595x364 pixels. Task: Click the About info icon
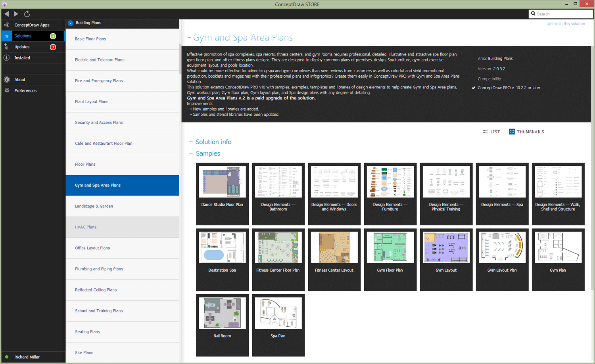click(x=6, y=80)
